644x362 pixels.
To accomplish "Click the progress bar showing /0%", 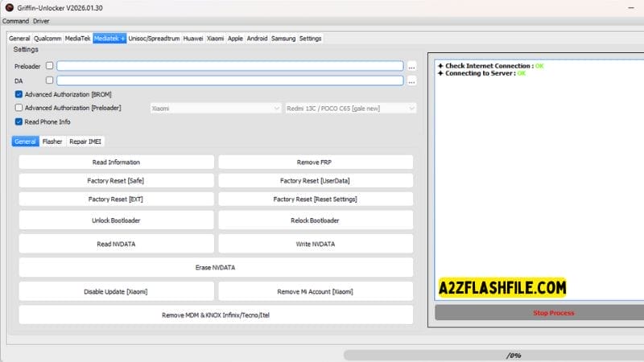I will coord(493,355).
